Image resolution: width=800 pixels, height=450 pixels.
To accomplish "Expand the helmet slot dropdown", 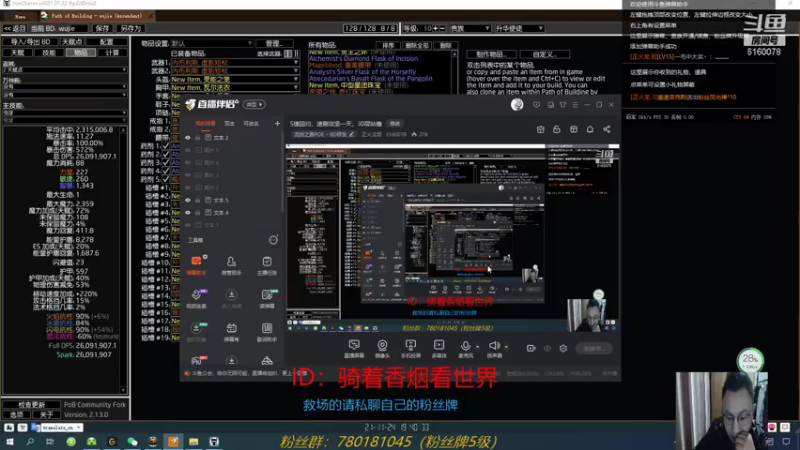I will coord(295,79).
